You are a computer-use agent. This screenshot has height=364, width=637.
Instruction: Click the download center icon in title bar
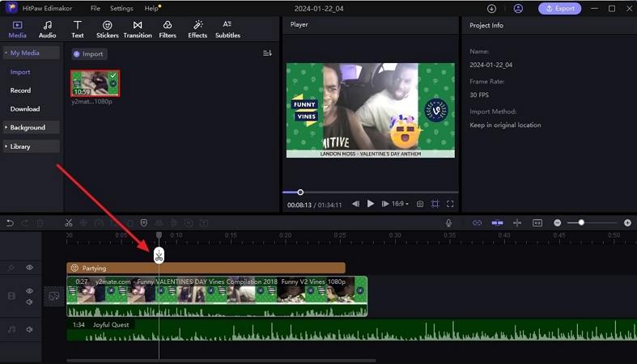point(491,8)
